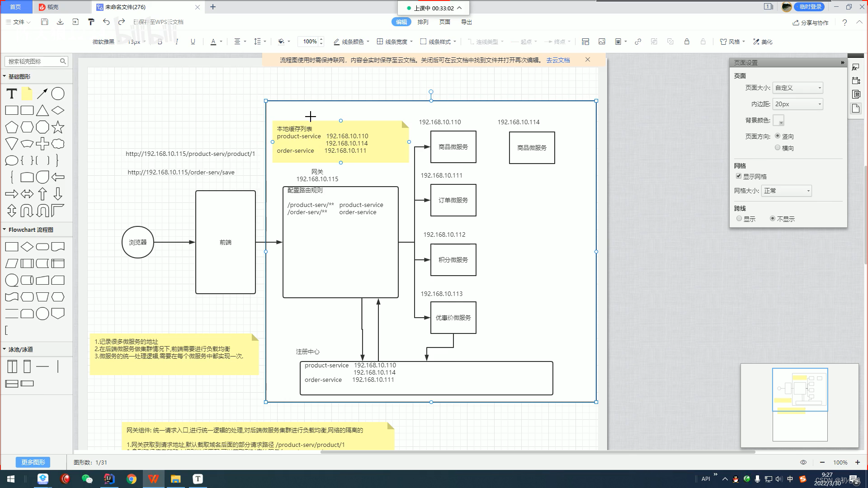
Task: Select the flowchart diamond decision shape
Action: click(27, 247)
